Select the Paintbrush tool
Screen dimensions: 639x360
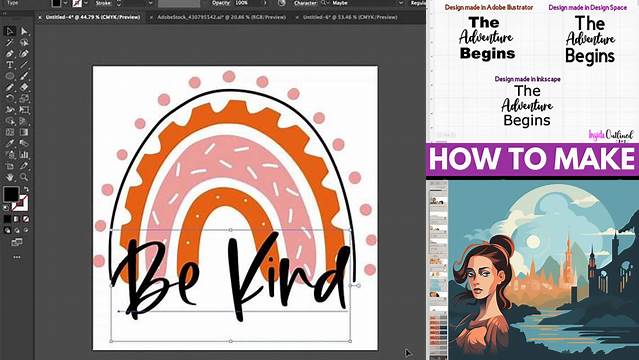click(x=24, y=76)
